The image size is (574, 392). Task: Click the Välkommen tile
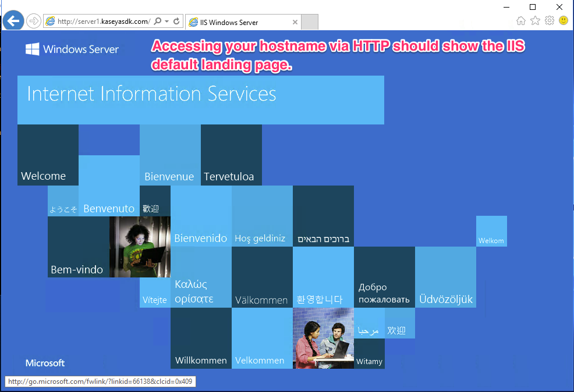(262, 277)
